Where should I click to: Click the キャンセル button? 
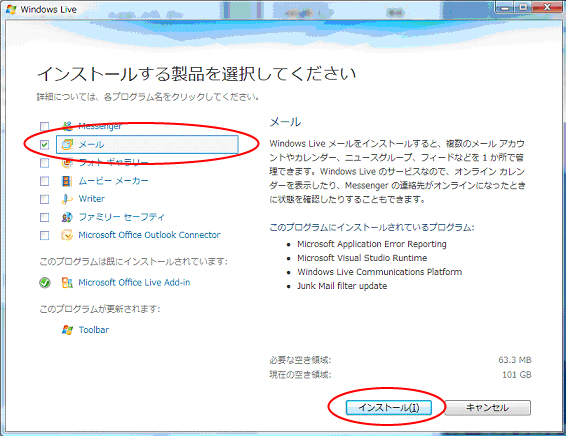[488, 407]
